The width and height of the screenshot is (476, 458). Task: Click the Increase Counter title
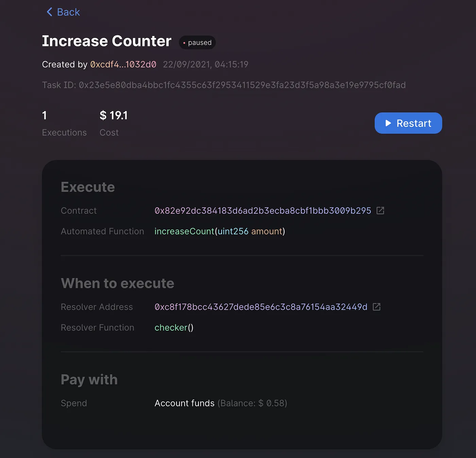tap(107, 41)
